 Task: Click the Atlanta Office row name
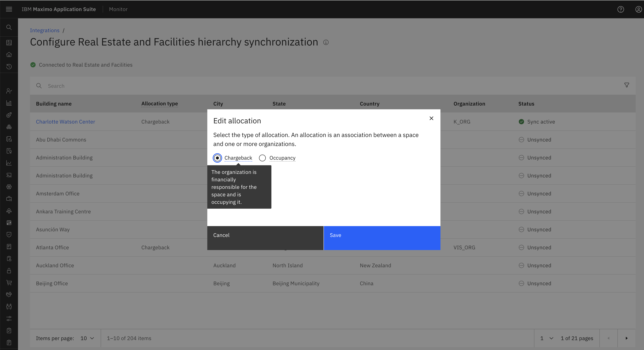click(52, 248)
